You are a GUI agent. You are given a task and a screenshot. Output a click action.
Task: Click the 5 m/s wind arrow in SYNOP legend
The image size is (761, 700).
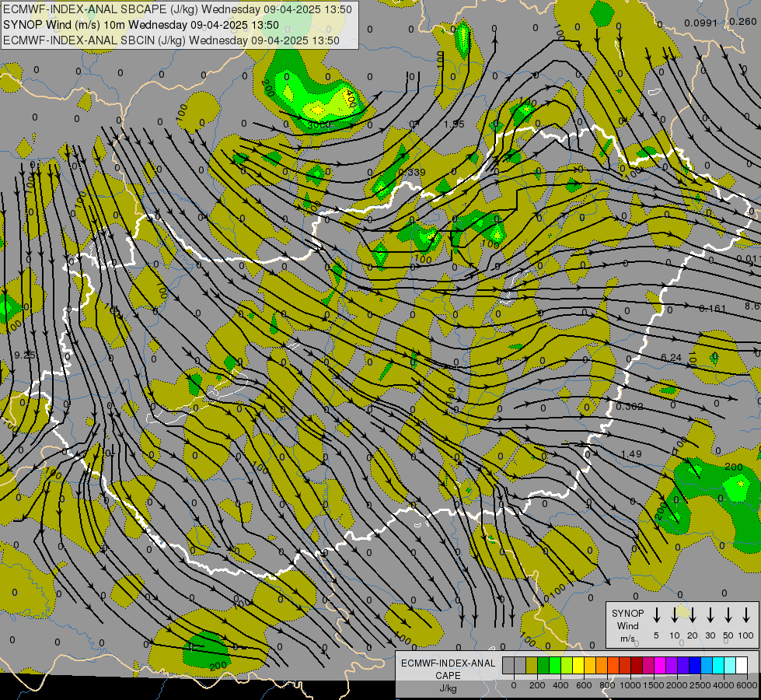[x=656, y=614]
